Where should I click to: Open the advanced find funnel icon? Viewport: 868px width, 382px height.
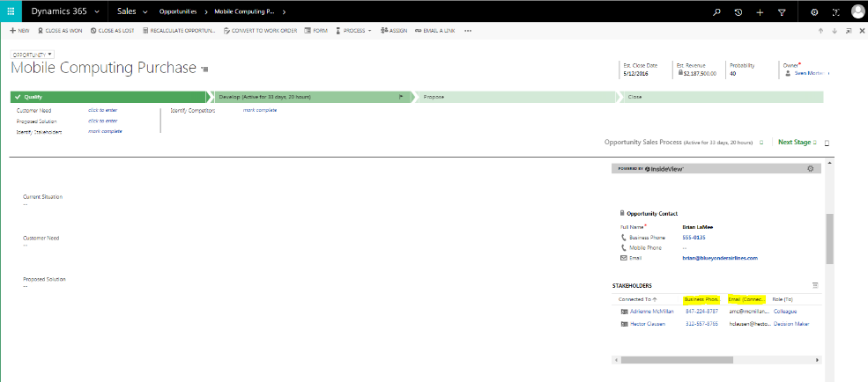[x=781, y=11]
